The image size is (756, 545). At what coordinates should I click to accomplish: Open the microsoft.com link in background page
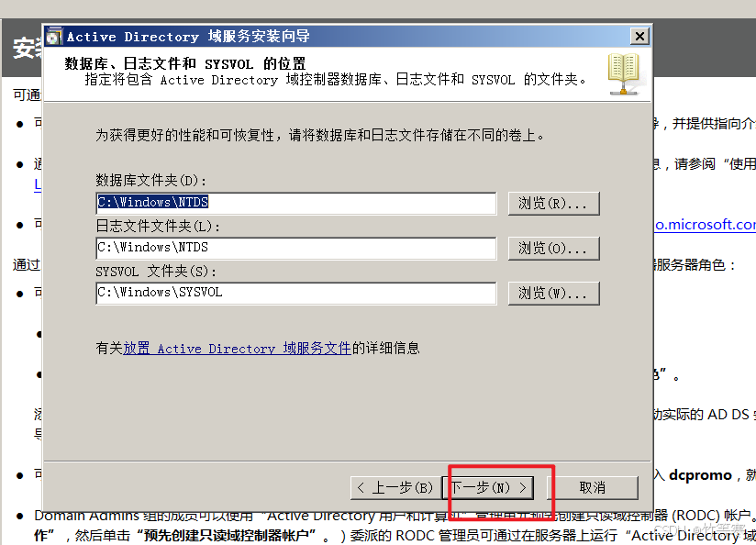coord(705,225)
